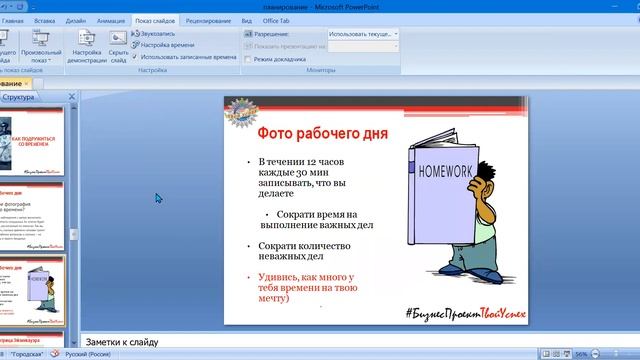Click the zoom out minus button
The image size is (640, 360).
pos(596,354)
